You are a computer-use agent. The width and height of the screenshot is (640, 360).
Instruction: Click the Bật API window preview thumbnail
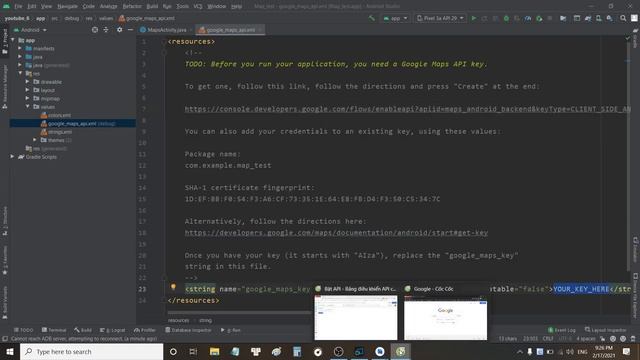coord(356,318)
